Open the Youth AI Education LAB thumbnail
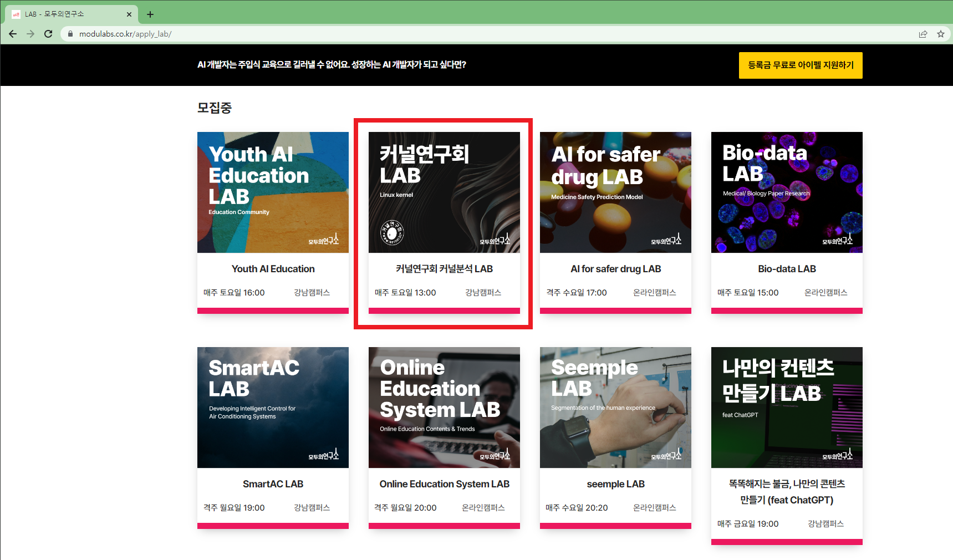The height and width of the screenshot is (560, 953). coord(273,192)
